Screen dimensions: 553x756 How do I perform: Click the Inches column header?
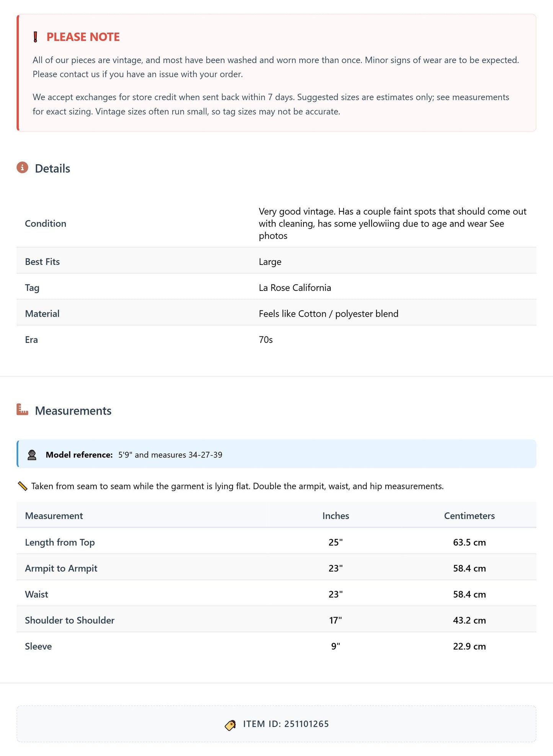[336, 516]
